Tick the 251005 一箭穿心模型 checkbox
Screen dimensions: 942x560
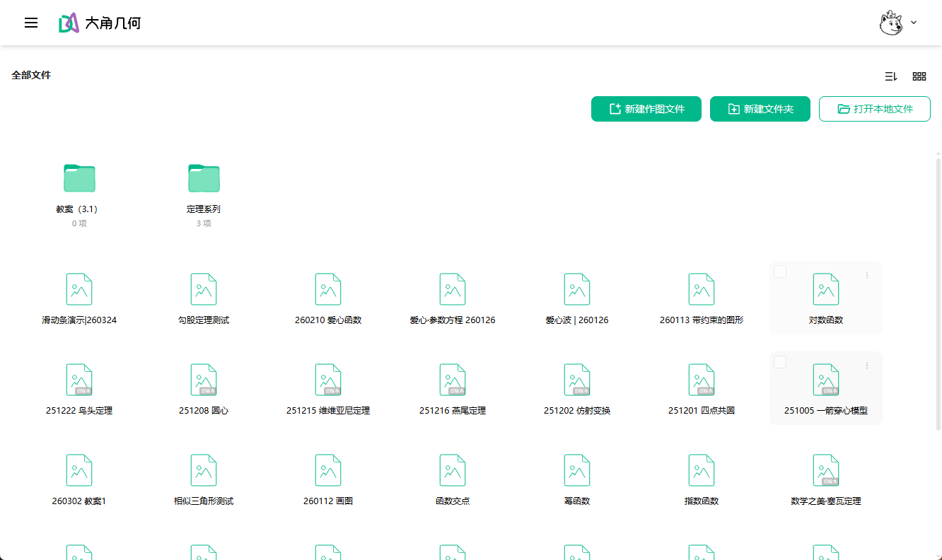780,362
